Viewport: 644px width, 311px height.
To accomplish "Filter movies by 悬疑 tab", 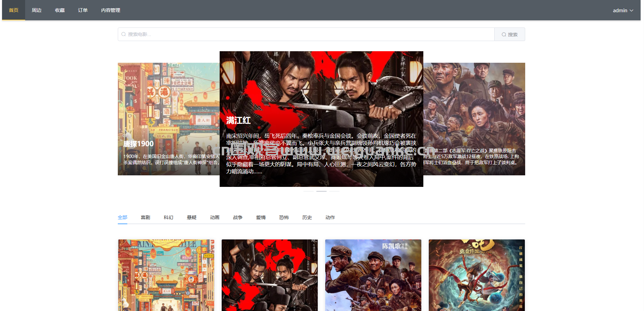I will [x=192, y=217].
